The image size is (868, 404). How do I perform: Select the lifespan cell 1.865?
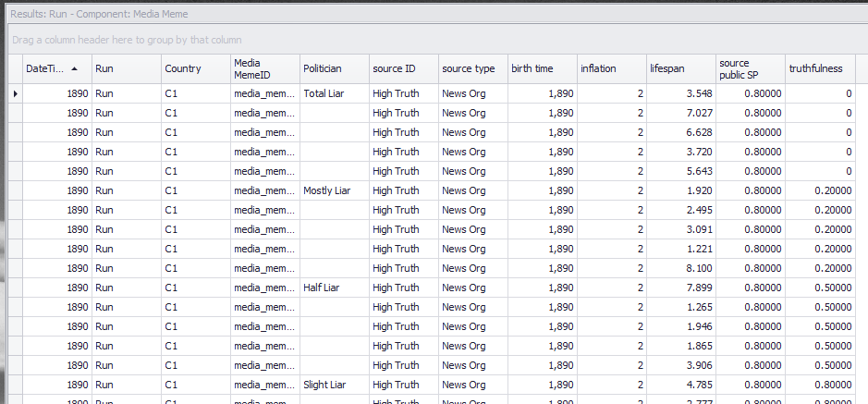pos(680,346)
